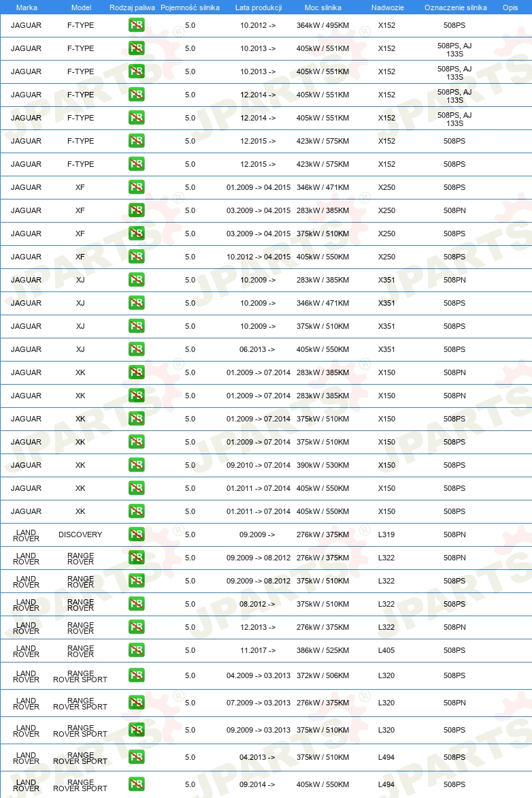Click the fuel icon for F-TYPE 364kW / 495KM
Image resolution: width=532 pixels, height=798 pixels.
136,25
